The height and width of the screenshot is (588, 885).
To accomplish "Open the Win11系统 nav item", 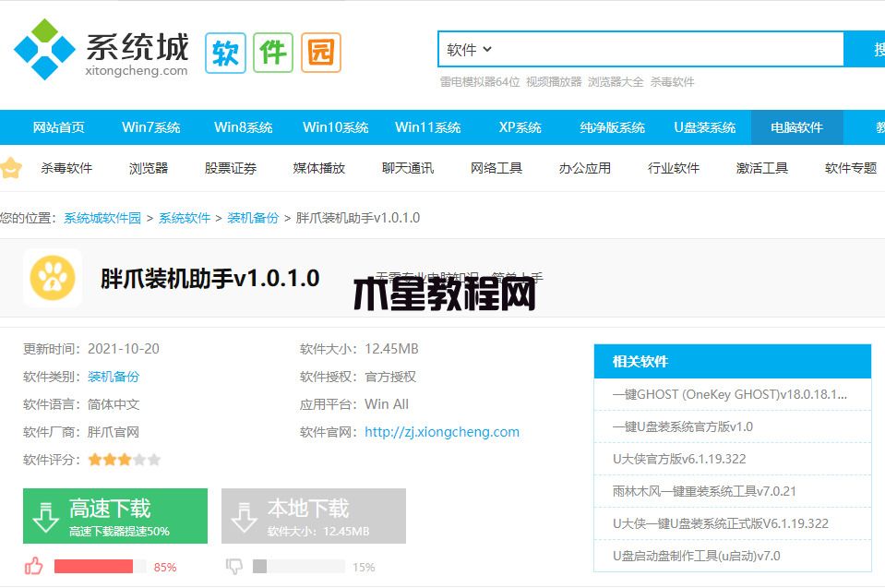I will point(428,127).
